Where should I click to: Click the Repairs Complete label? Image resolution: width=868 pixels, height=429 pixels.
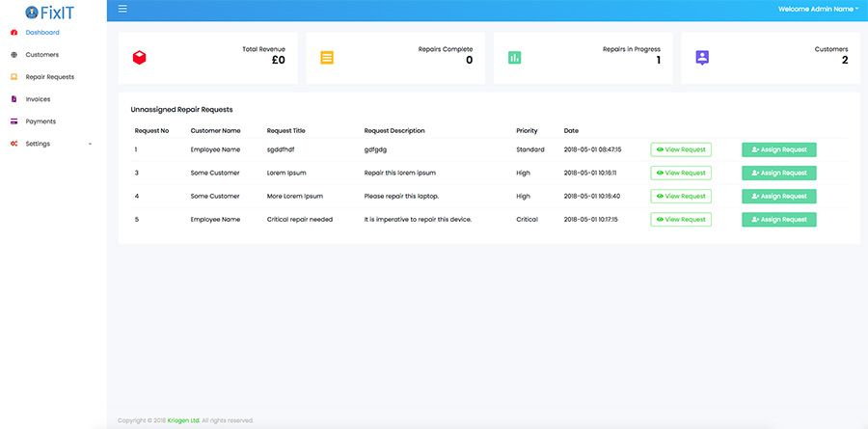446,49
